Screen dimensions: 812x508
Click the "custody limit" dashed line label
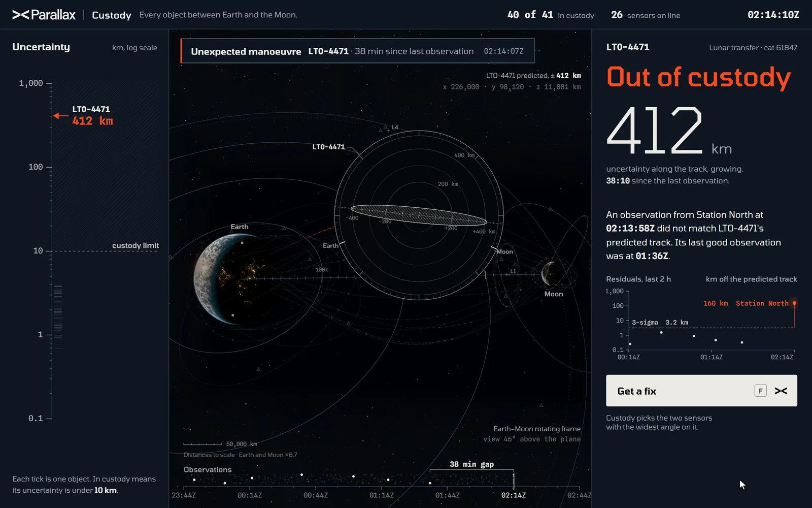[136, 245]
